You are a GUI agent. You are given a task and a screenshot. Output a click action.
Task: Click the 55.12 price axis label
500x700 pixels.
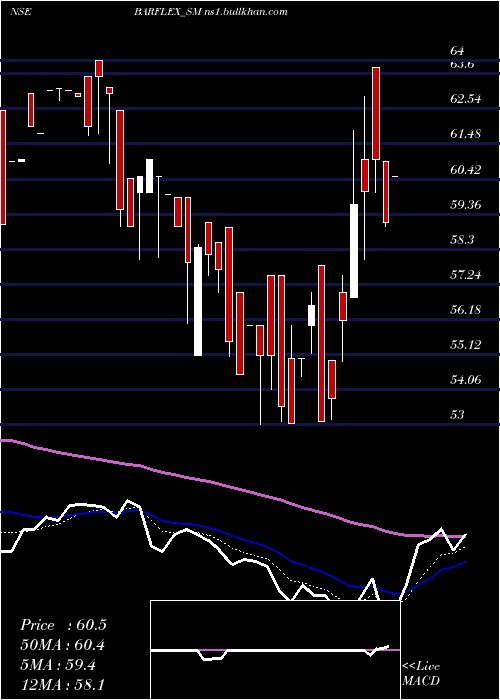pos(466,344)
